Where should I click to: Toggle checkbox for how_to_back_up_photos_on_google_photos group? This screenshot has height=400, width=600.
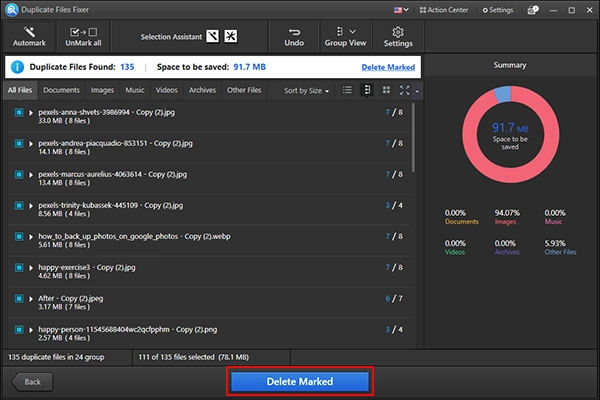pos(19,237)
